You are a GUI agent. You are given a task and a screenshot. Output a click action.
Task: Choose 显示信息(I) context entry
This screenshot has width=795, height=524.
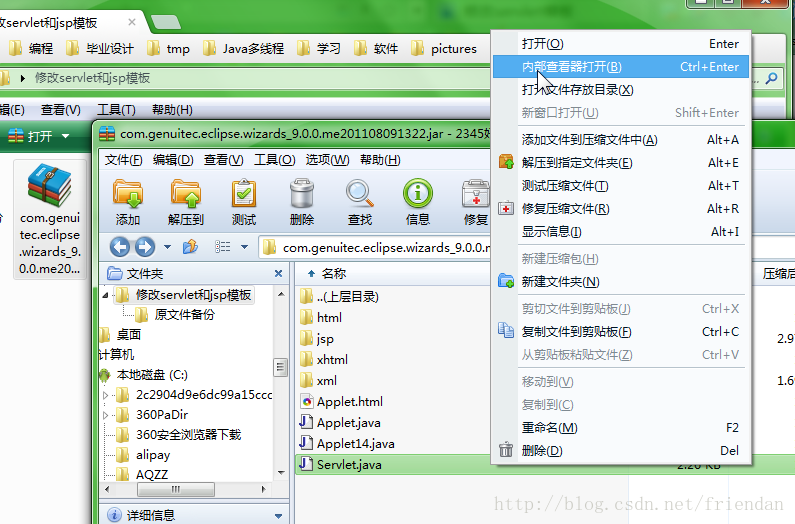click(621, 232)
